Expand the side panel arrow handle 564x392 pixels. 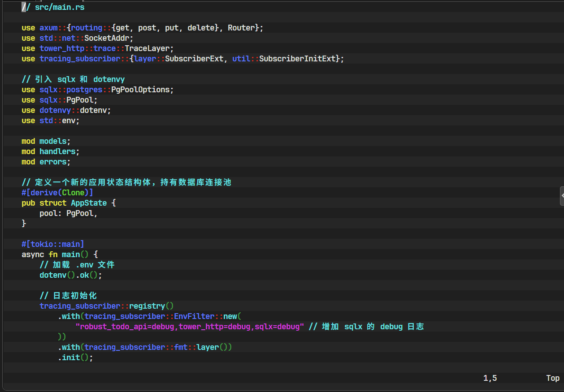coord(562,196)
